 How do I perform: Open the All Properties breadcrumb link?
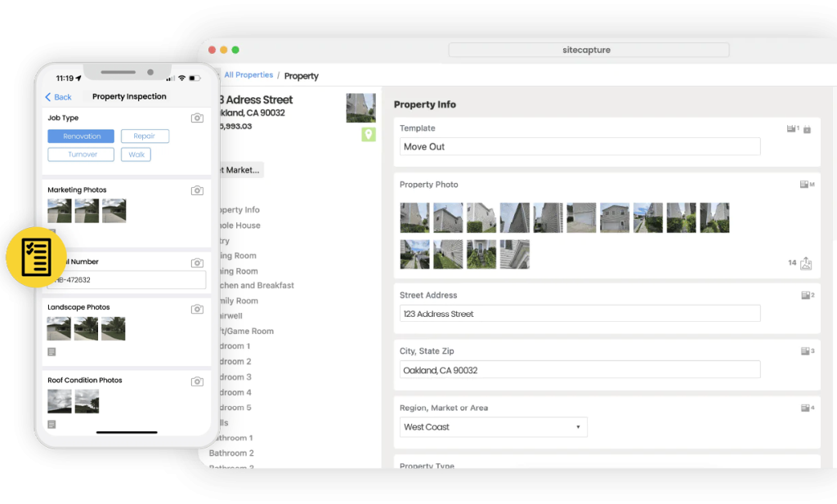click(x=248, y=75)
